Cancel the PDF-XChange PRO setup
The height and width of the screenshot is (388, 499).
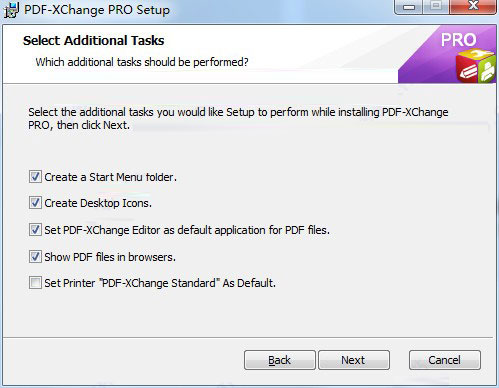pyautogui.click(x=445, y=360)
